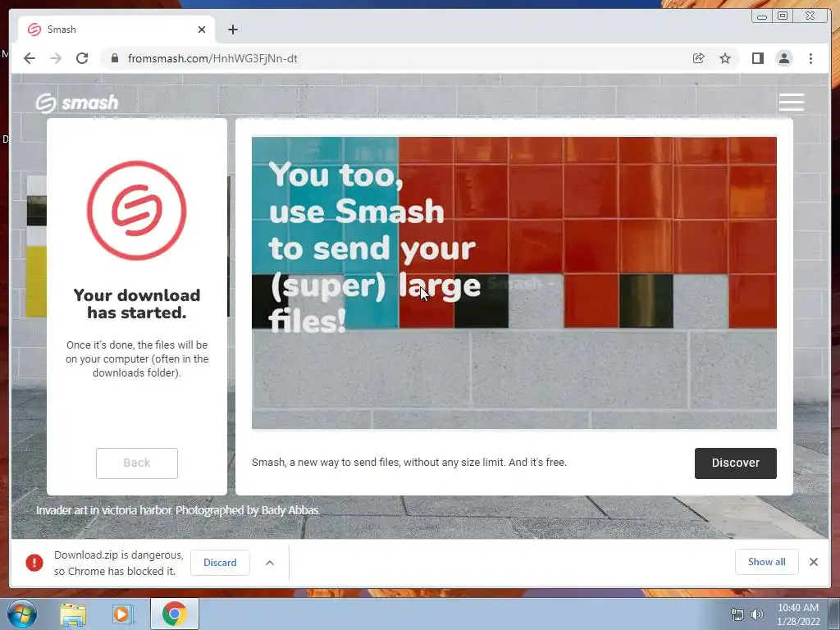
Task: Click the browser forward arrow
Action: coord(56,58)
